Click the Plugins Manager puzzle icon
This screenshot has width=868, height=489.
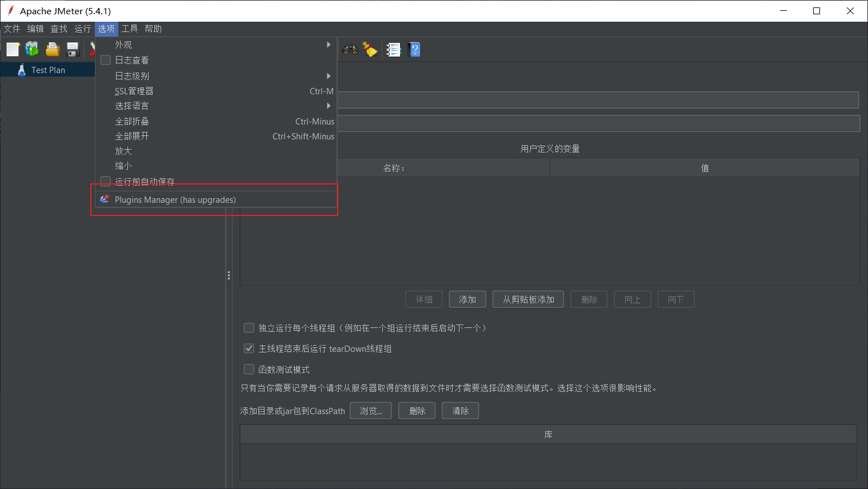[105, 199]
